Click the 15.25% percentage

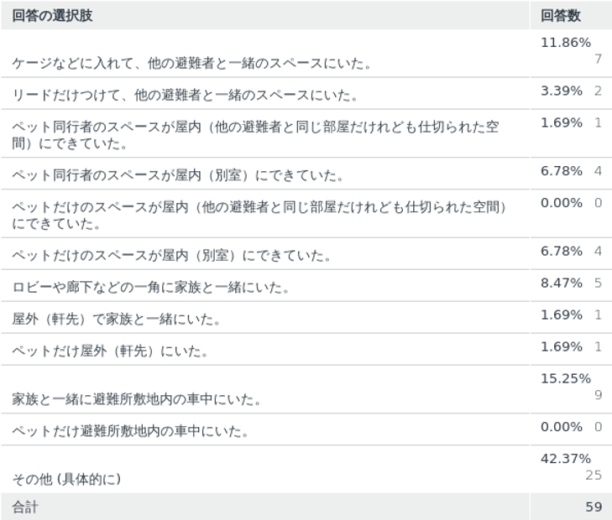pyautogui.click(x=561, y=378)
